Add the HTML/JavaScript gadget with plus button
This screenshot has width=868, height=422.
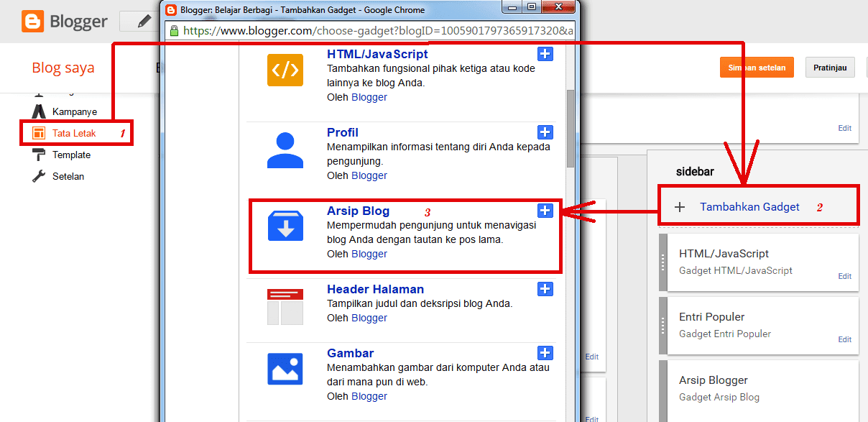coord(545,54)
